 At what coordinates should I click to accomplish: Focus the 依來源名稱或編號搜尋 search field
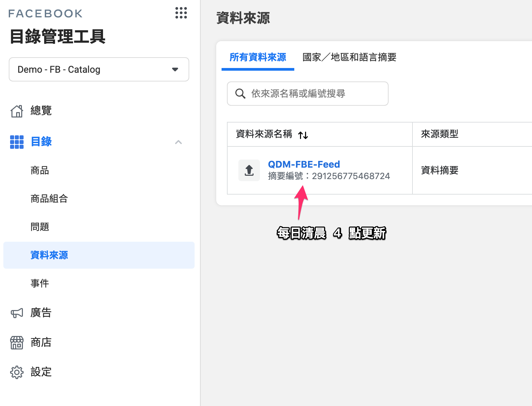click(x=308, y=94)
